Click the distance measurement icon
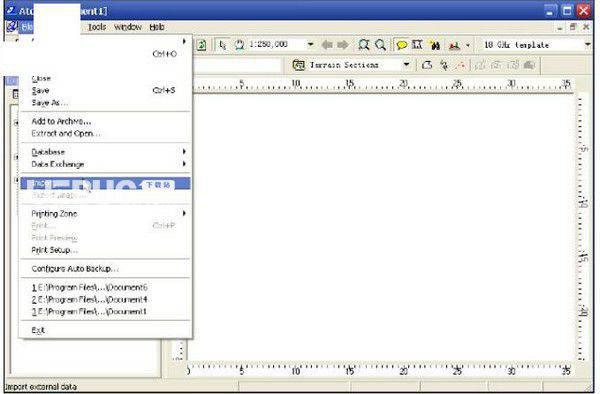This screenshot has height=394, width=600. coord(417,45)
